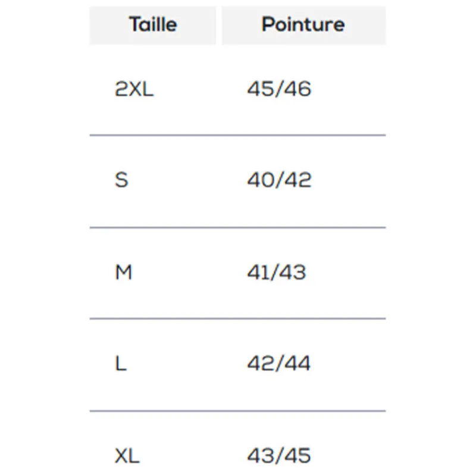Image resolution: width=476 pixels, height=476 pixels.
Task: Select the XL size label
Action: click(x=127, y=456)
